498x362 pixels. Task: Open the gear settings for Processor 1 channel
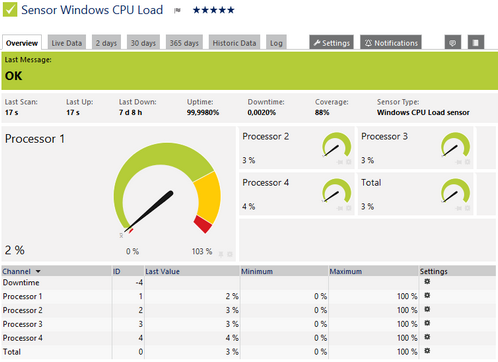point(427,295)
